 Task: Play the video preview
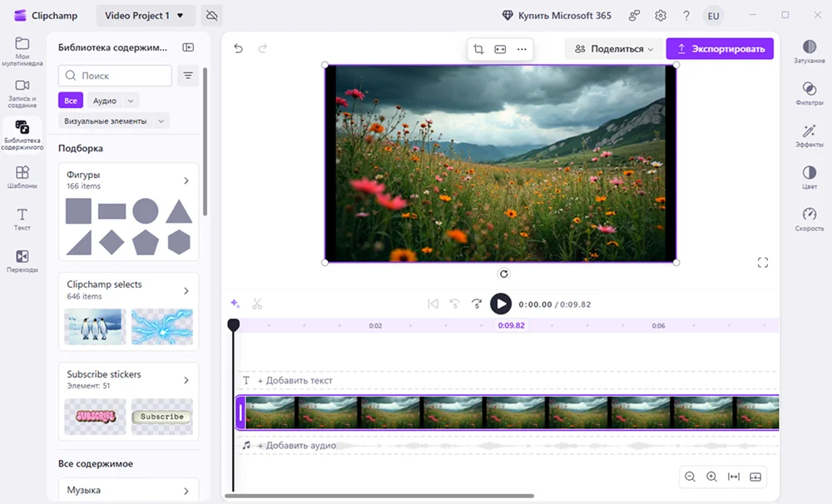click(x=500, y=304)
